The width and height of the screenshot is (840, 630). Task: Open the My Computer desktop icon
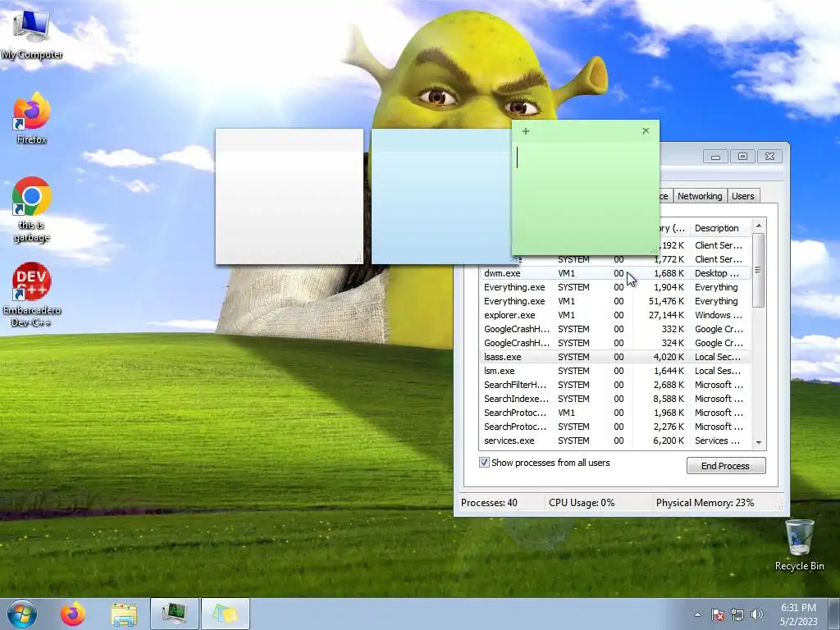(32, 33)
